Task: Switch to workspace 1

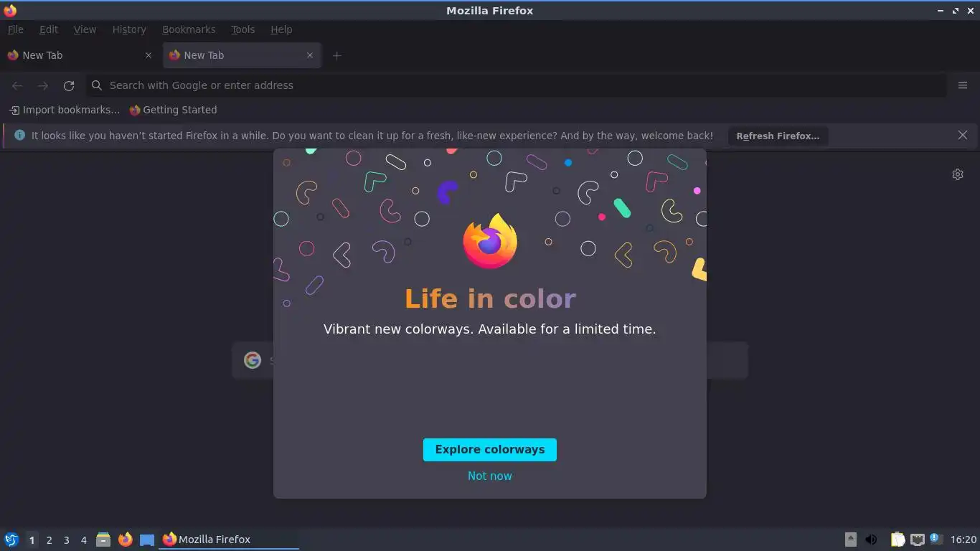Action: 32,540
